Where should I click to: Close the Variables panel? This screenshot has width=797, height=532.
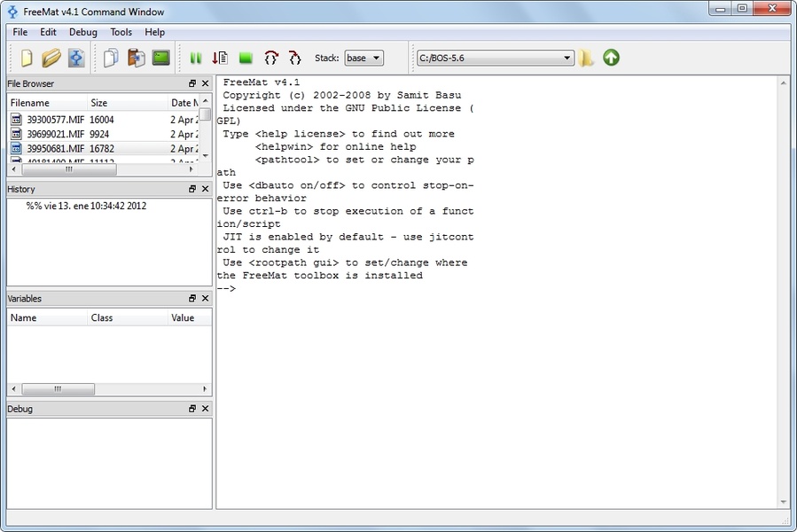pyautogui.click(x=206, y=299)
